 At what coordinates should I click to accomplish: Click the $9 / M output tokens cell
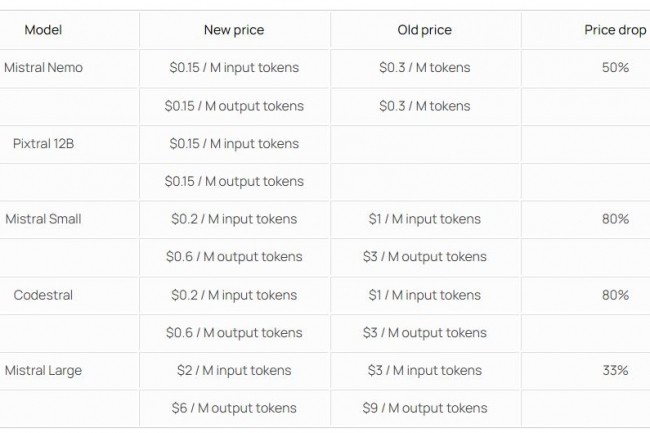point(425,408)
